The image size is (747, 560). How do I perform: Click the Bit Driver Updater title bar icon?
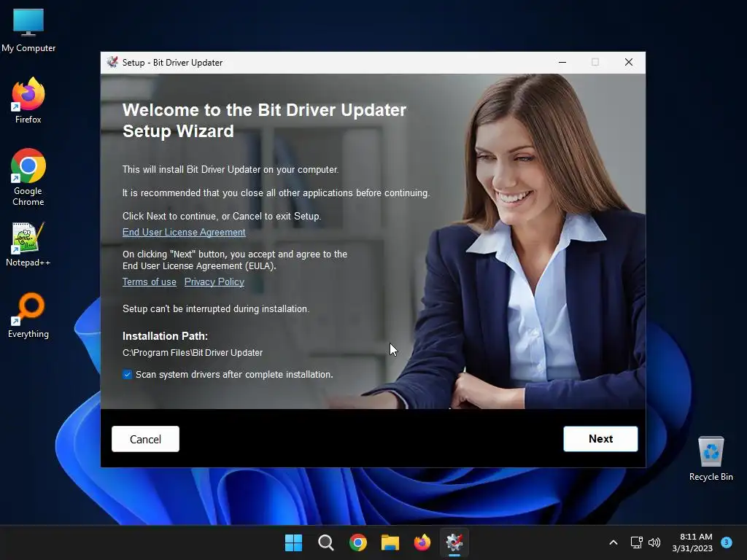(x=112, y=63)
